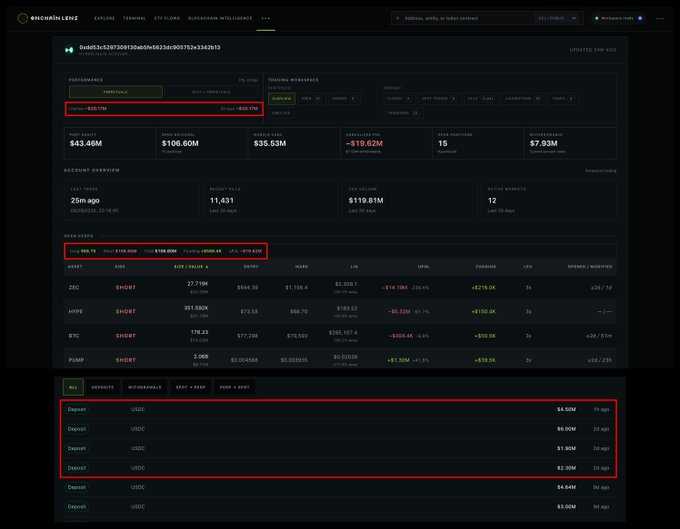The image size is (680, 529).
Task: Click the $6.00M deposit amount
Action: (566, 429)
